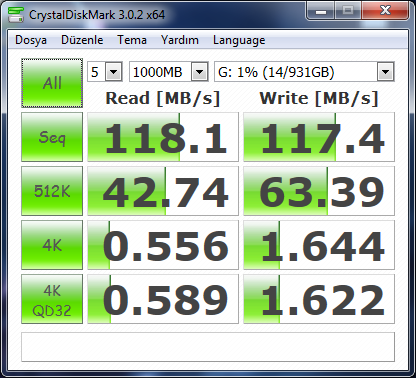
Task: Open the Yardım menu
Action: (180, 40)
